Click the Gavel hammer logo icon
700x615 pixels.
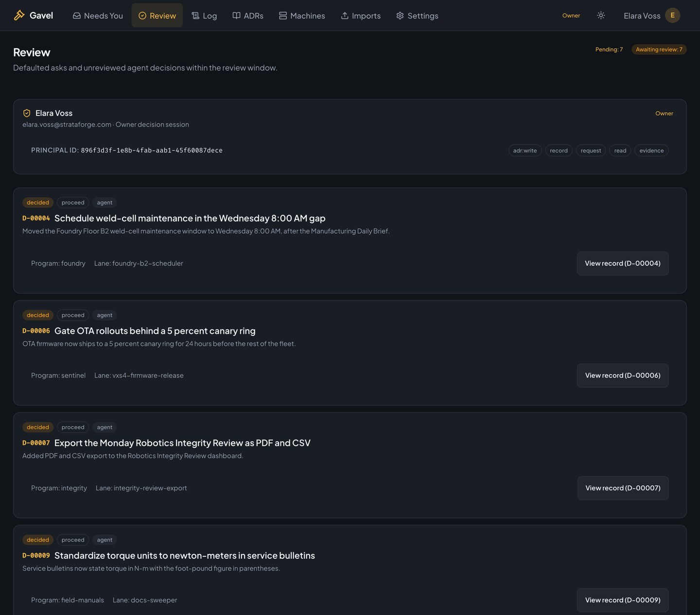pos(19,15)
